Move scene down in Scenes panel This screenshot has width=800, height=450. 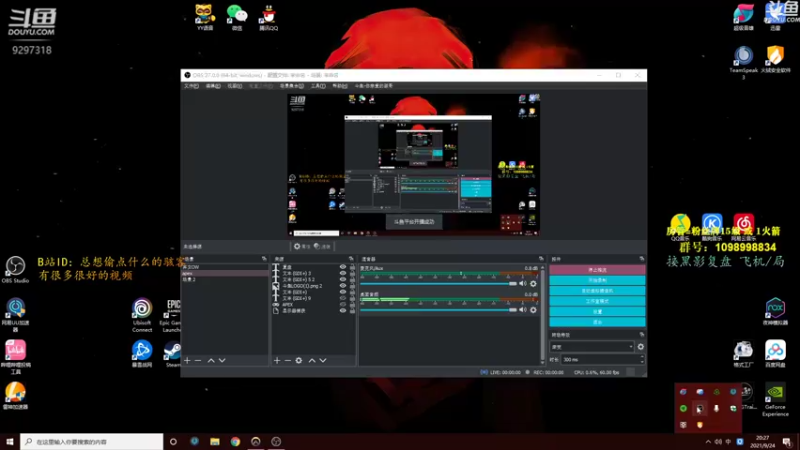(x=222, y=360)
